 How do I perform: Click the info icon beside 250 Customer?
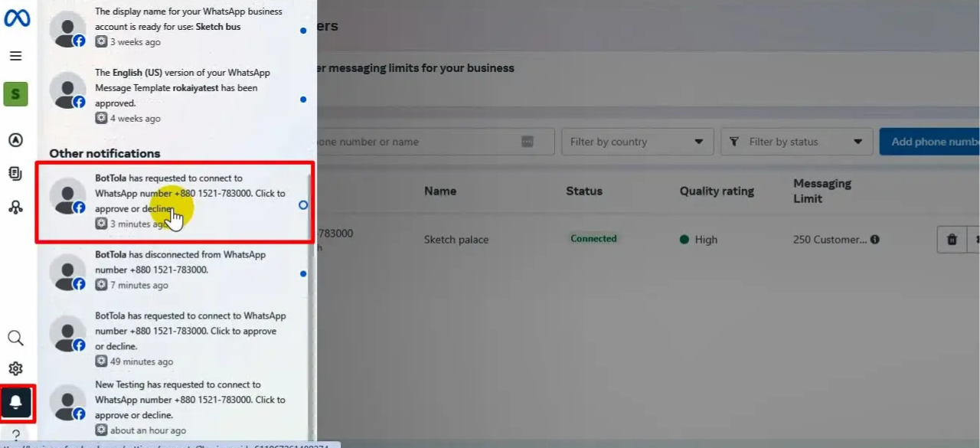(x=875, y=240)
